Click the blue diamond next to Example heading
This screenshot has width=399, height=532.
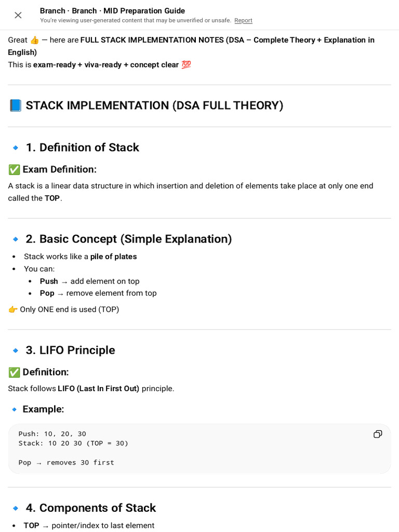(14, 409)
